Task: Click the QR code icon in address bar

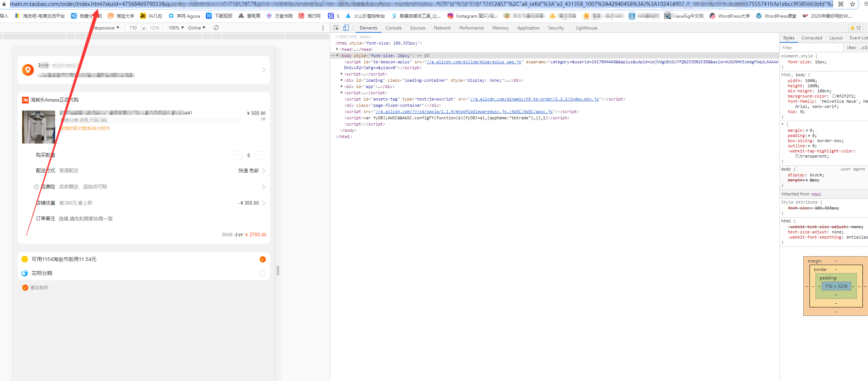Action: point(841,4)
